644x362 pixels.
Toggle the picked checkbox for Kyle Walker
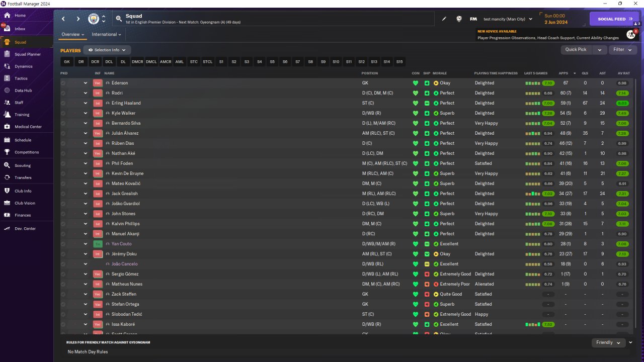pyautogui.click(x=63, y=113)
